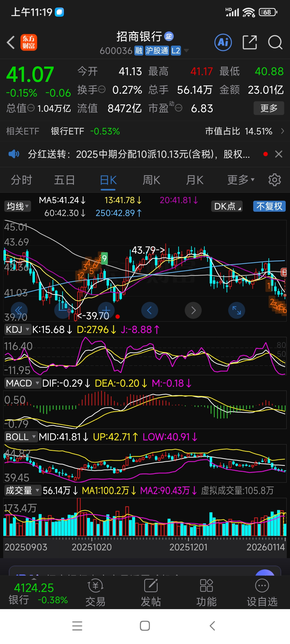Expand the 市值占比 row chevron
Screen dimensions: 290x644
tap(282, 131)
